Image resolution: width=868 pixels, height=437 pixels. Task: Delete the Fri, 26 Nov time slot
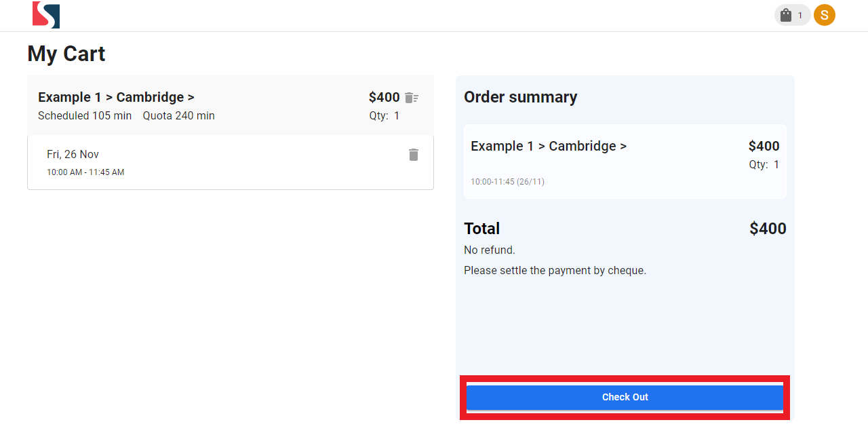[414, 155]
